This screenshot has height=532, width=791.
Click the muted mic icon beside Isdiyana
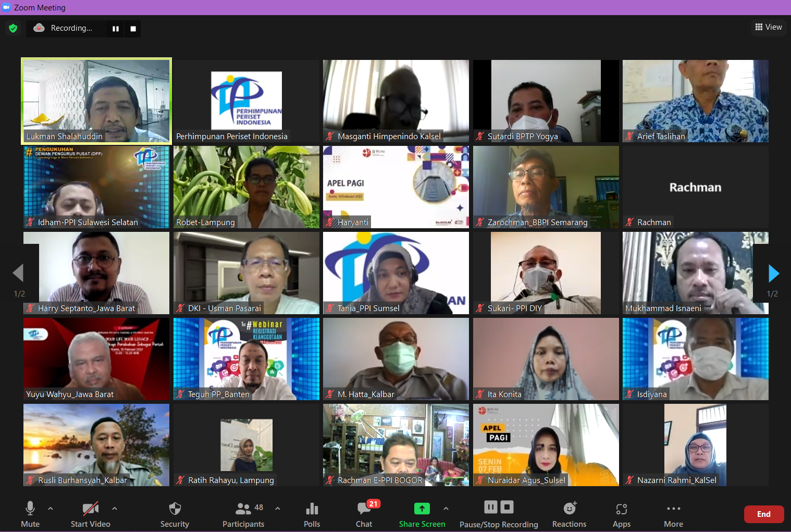tap(630, 394)
